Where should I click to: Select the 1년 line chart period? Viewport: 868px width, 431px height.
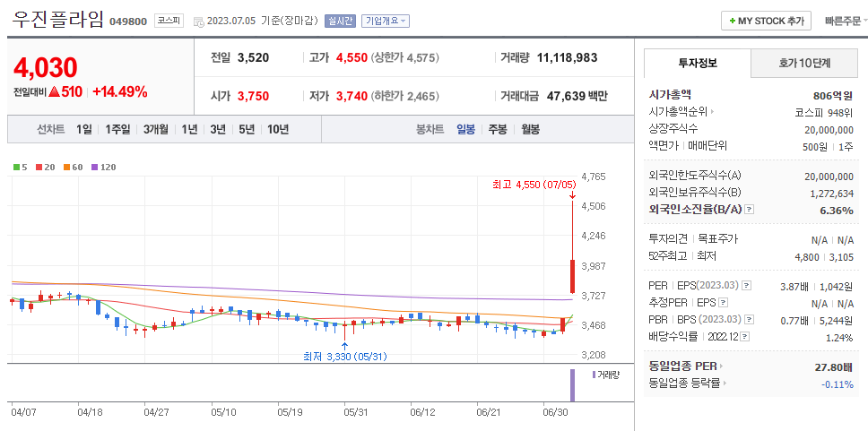[x=189, y=129]
